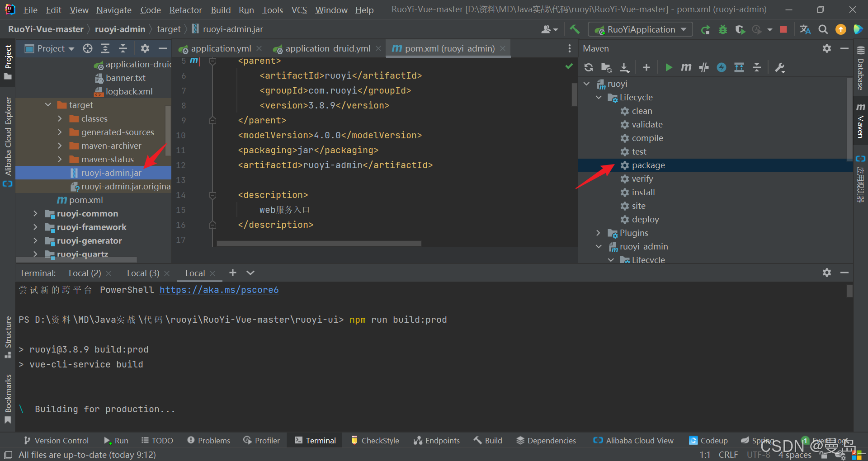
Task: Open Version Control tool window
Action: coord(57,440)
